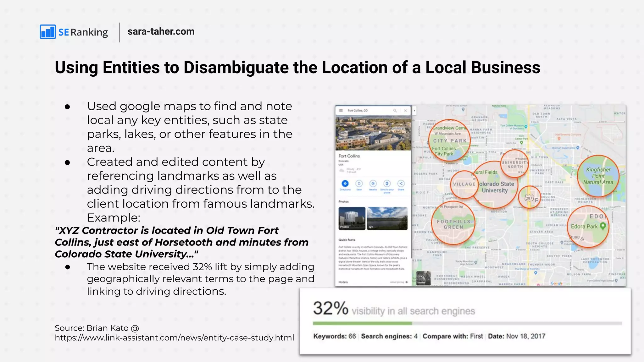Click the Colorado State University map label
This screenshot has height=362, width=644.
tap(496, 187)
